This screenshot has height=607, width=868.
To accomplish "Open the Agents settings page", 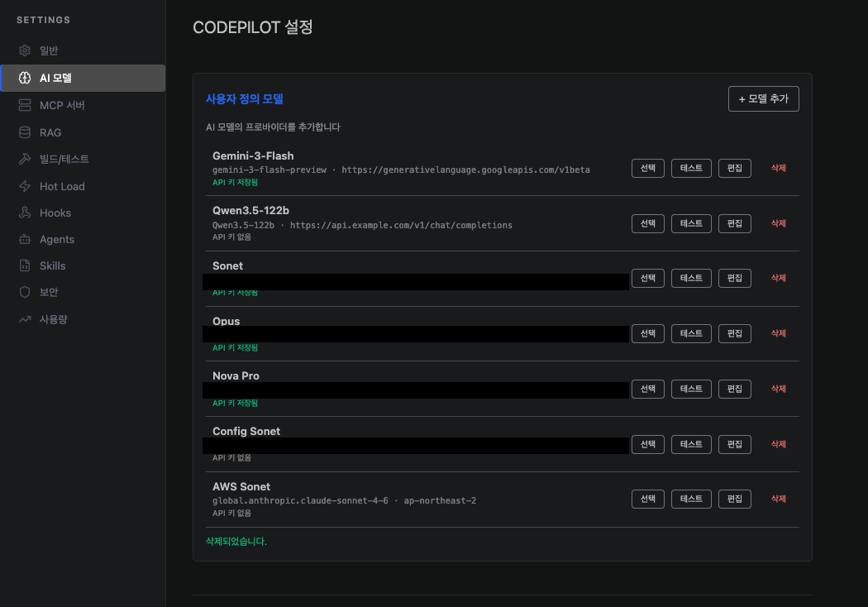I will [x=83, y=239].
